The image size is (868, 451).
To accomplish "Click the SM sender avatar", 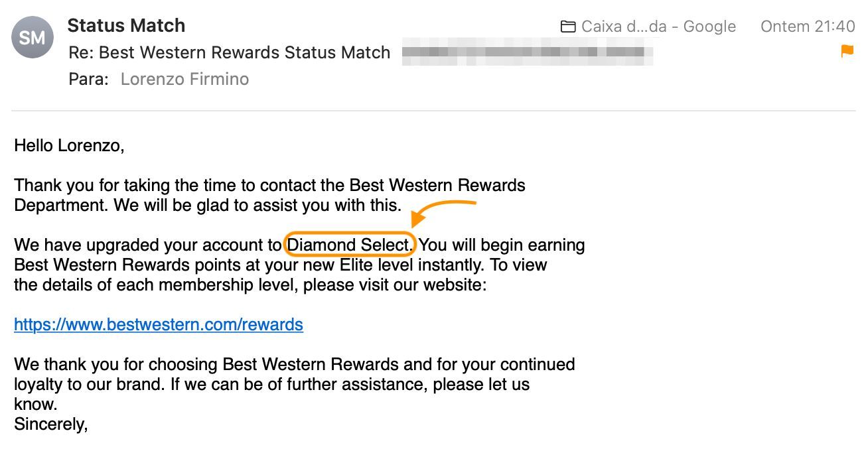I will [32, 37].
